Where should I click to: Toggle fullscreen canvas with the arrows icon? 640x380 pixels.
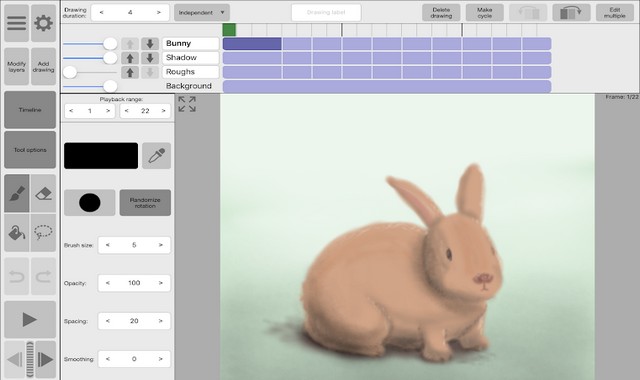[x=187, y=104]
